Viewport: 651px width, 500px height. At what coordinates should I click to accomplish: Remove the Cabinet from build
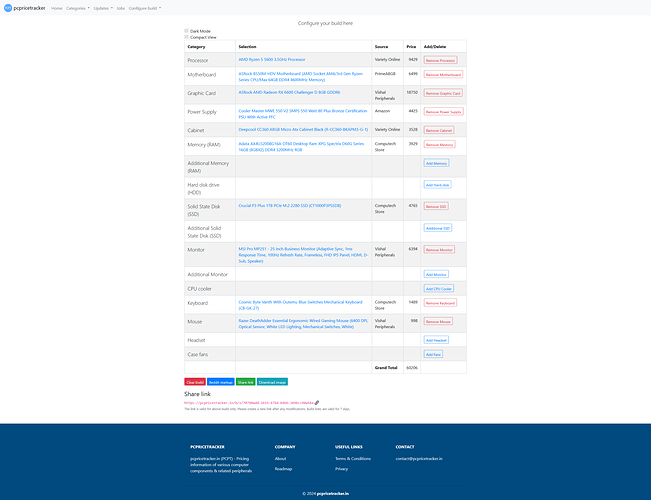[x=439, y=130]
